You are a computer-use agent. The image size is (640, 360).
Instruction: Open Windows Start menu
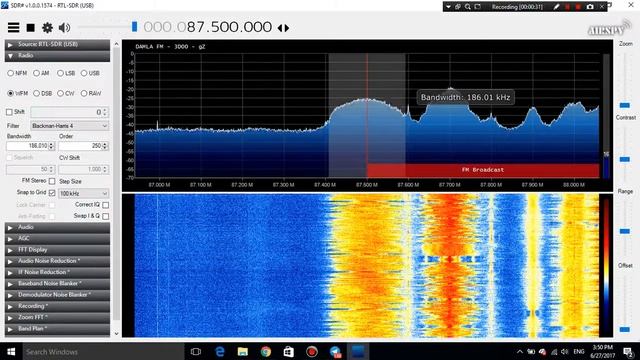tap(11, 351)
